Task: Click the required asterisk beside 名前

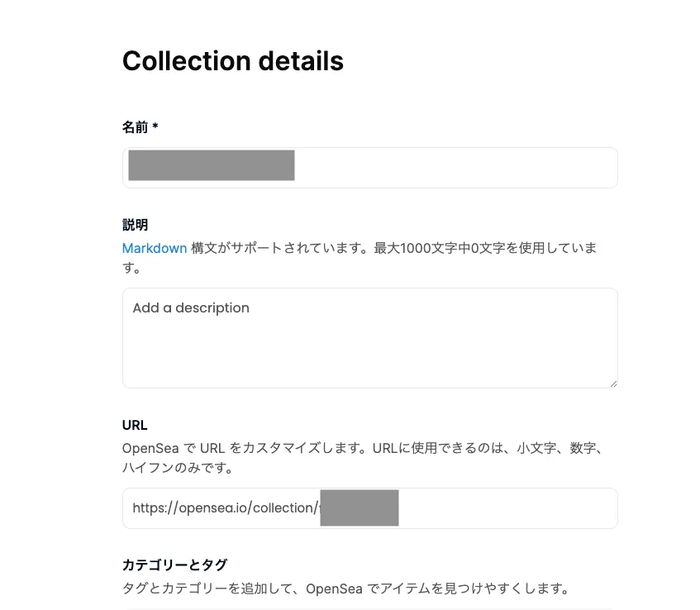Action: [x=155, y=126]
